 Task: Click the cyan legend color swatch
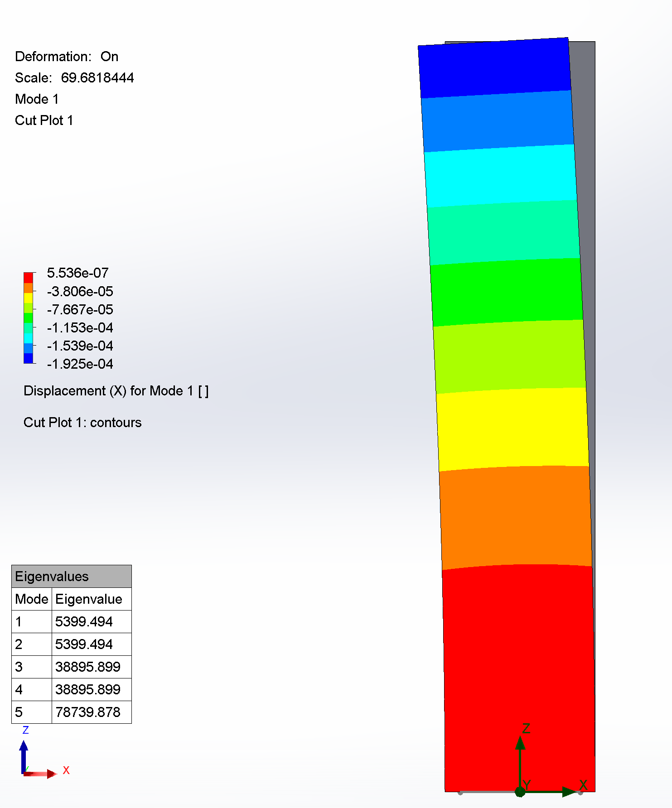pos(28,338)
